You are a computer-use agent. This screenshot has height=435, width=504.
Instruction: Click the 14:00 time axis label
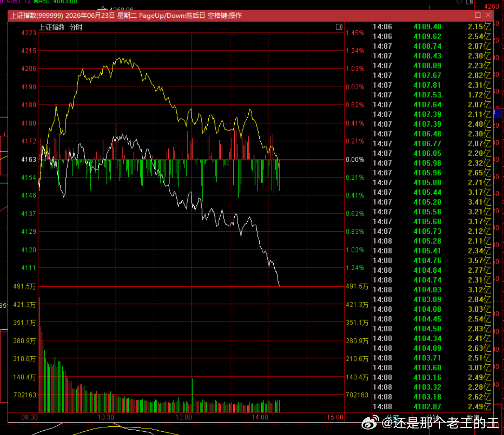[x=260, y=417]
